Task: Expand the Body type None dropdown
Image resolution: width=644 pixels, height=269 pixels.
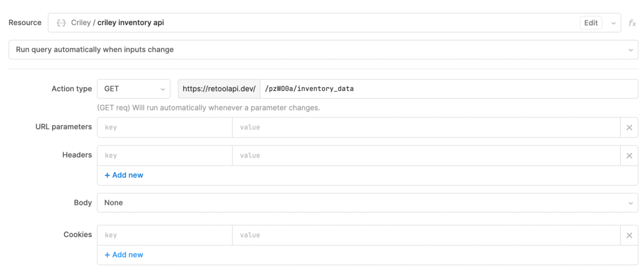Action: (x=367, y=203)
